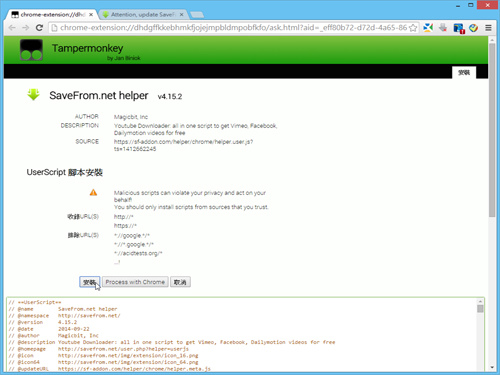Click the '@date 2014-09-22' code line
This screenshot has width=500, height=375.
pos(49,329)
